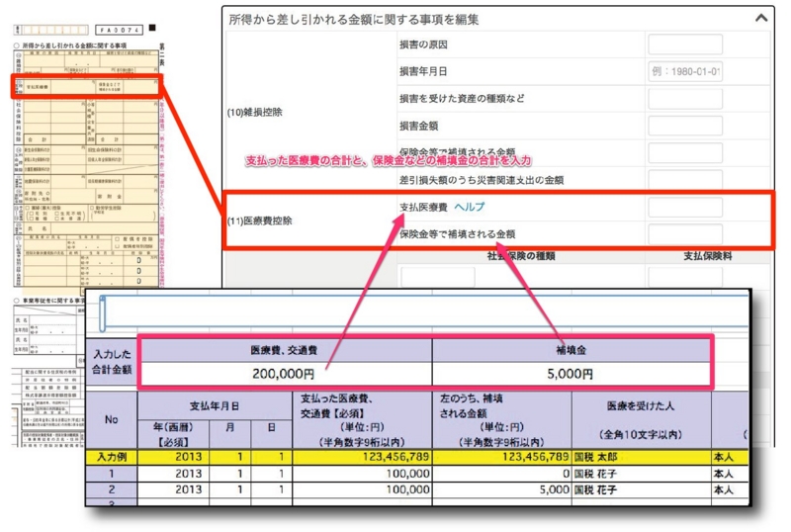Select the 5,000 cell in row 2
Viewport: 791px width, 532px height.
pos(502,489)
